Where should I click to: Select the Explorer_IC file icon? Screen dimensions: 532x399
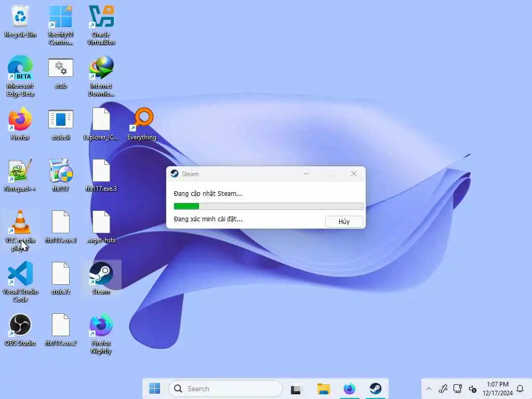coord(101,124)
